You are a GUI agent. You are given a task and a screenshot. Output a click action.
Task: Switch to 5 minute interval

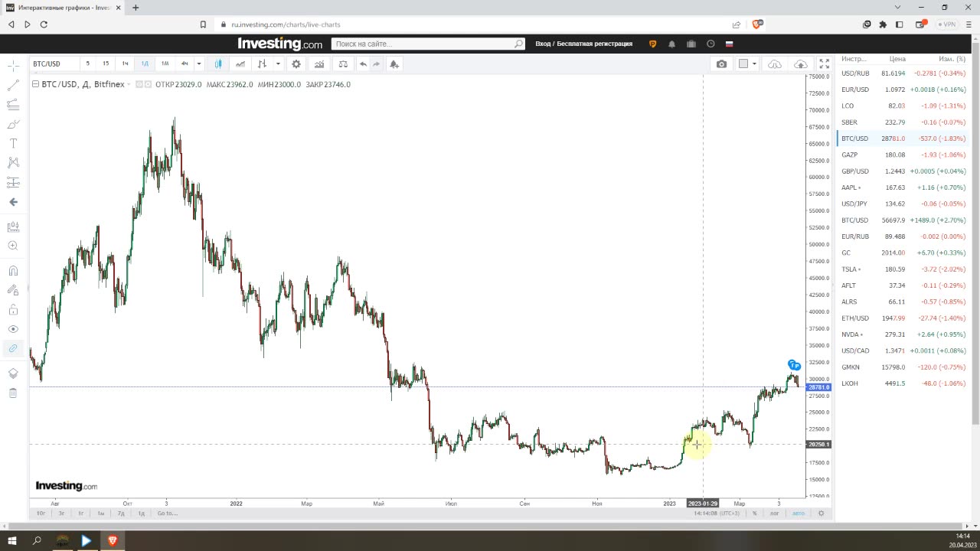pyautogui.click(x=87, y=64)
